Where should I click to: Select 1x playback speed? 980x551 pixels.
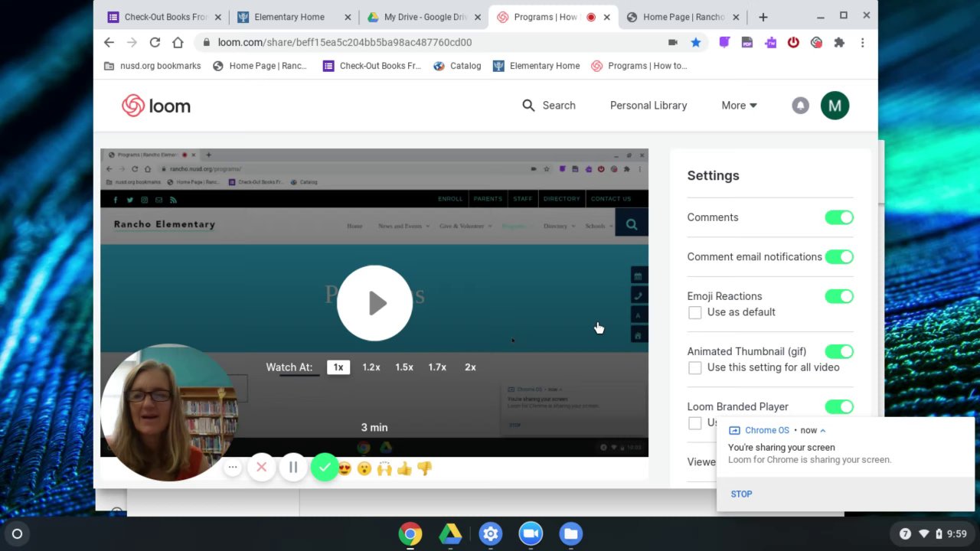pos(338,367)
